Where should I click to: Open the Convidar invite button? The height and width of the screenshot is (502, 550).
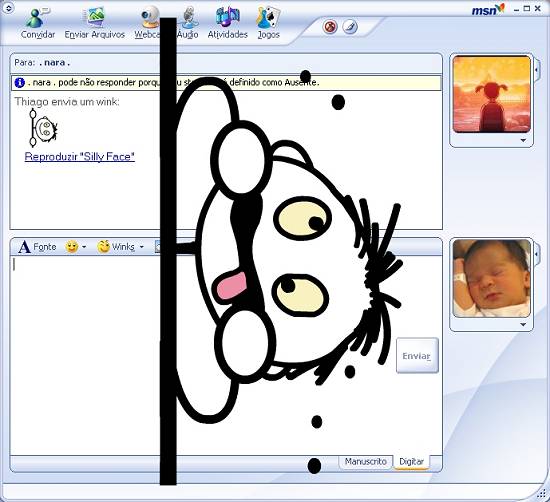click(x=38, y=23)
